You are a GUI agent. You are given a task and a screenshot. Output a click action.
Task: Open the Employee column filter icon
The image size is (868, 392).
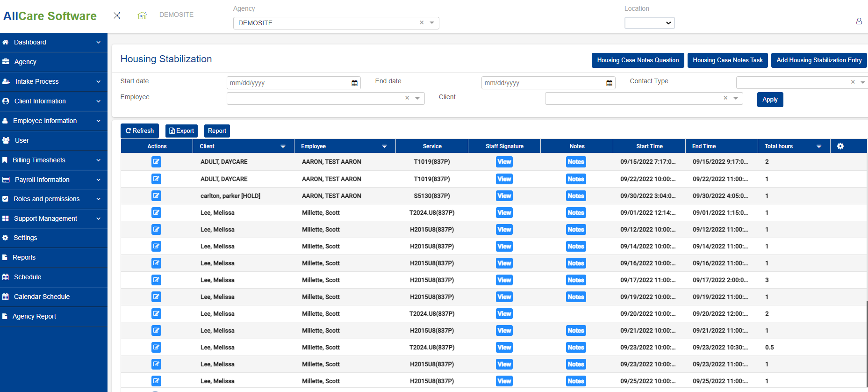[384, 146]
